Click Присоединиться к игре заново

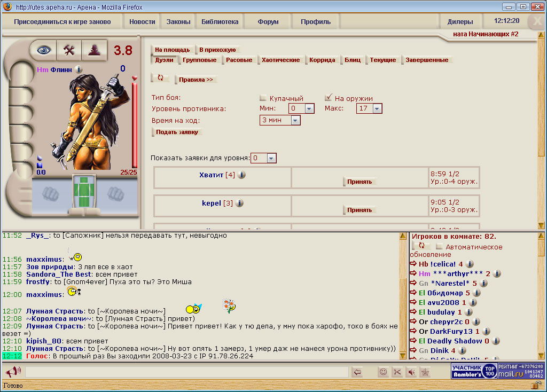coord(62,21)
